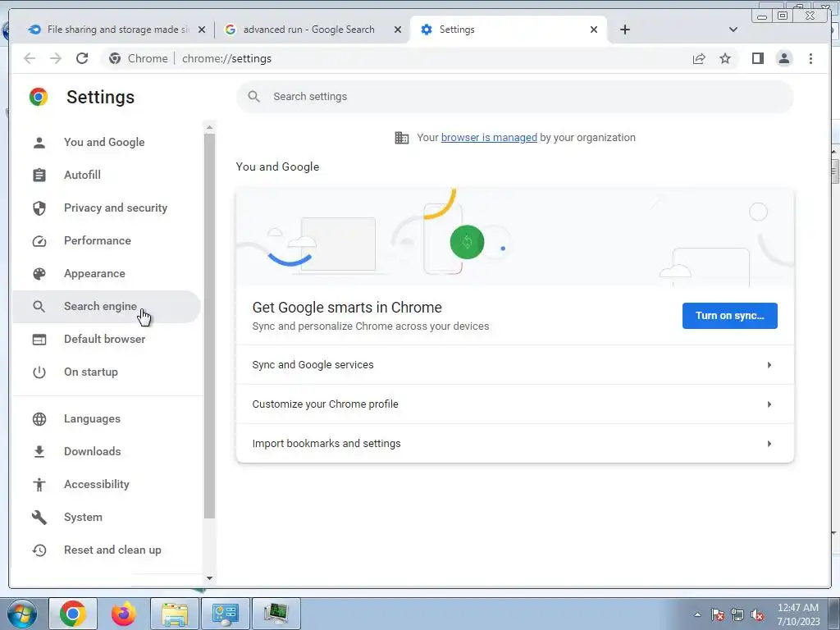Open the profile avatar menu
The height and width of the screenshot is (630, 840).
pyautogui.click(x=783, y=58)
